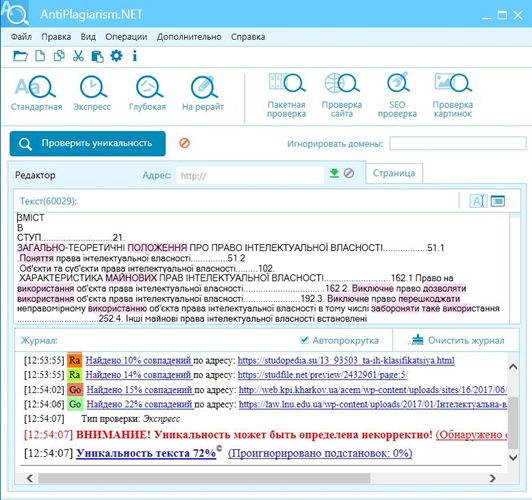
Task: Create new document icon
Action: point(40,56)
